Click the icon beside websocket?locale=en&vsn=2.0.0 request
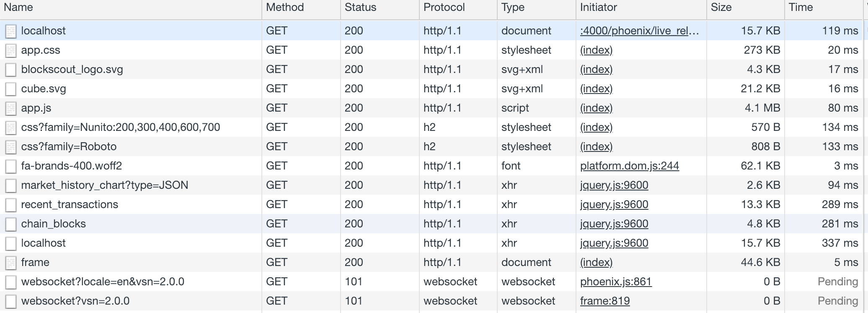The image size is (868, 313). (x=11, y=281)
